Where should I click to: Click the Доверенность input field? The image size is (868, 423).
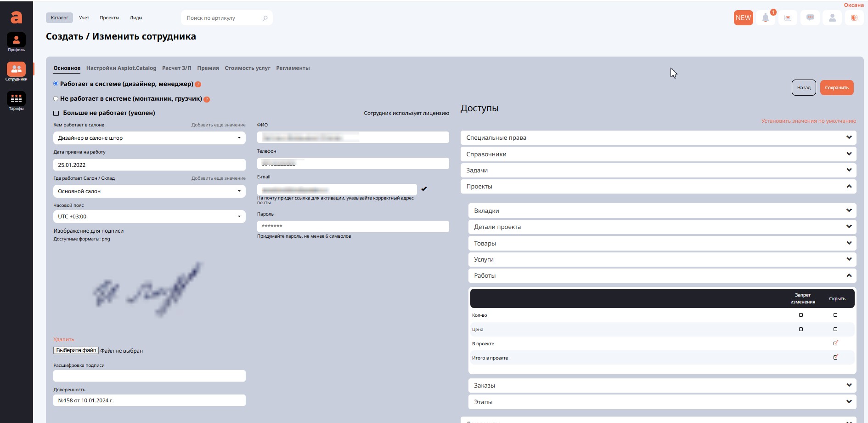pyautogui.click(x=149, y=400)
